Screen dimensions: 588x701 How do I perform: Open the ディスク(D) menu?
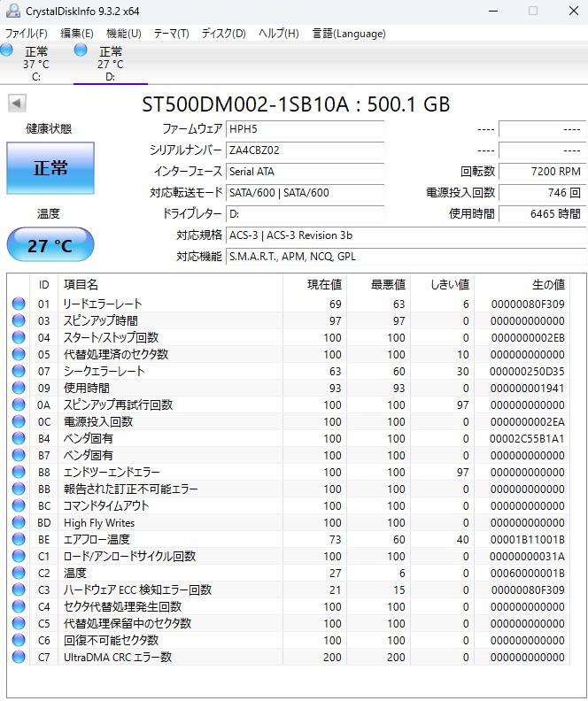[223, 34]
